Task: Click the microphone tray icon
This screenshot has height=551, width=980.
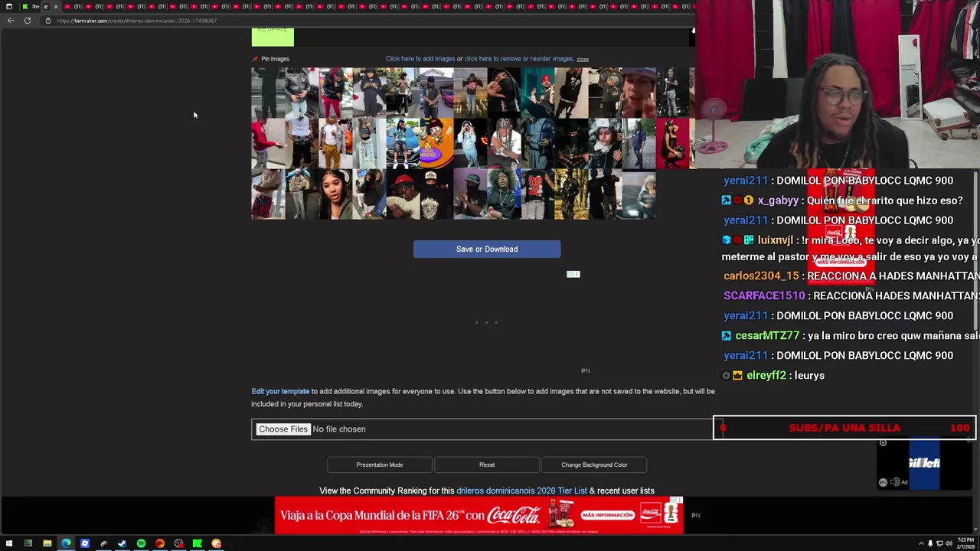Action: (930, 543)
